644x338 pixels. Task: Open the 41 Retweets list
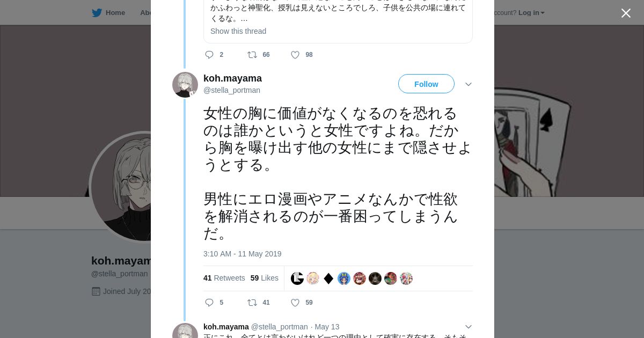224,278
